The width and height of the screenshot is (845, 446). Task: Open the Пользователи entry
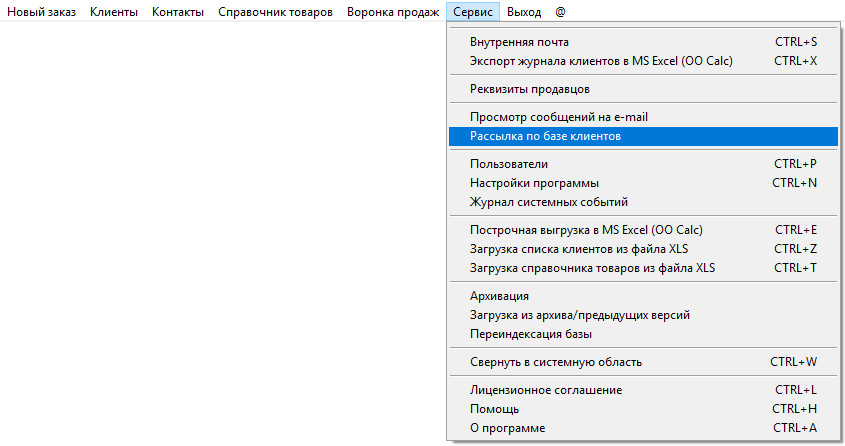508,164
